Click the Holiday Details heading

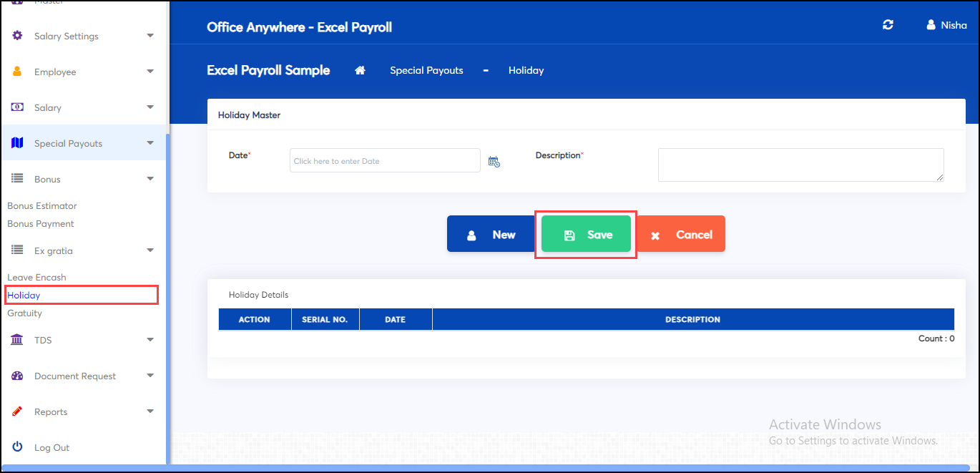tap(258, 295)
